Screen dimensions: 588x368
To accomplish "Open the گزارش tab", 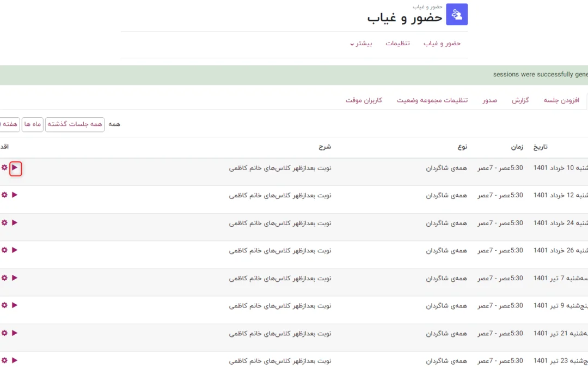I will tap(520, 101).
